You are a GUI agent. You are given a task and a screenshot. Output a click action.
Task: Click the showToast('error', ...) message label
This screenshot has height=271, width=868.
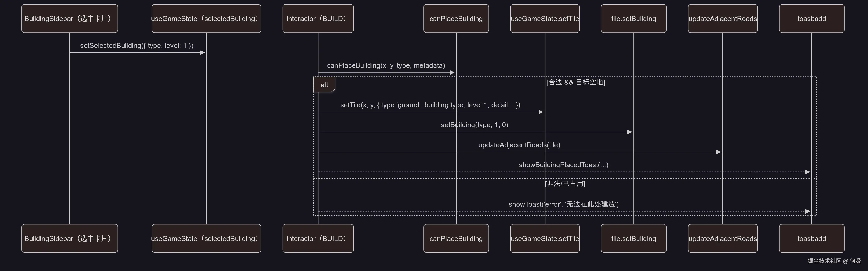pos(563,204)
